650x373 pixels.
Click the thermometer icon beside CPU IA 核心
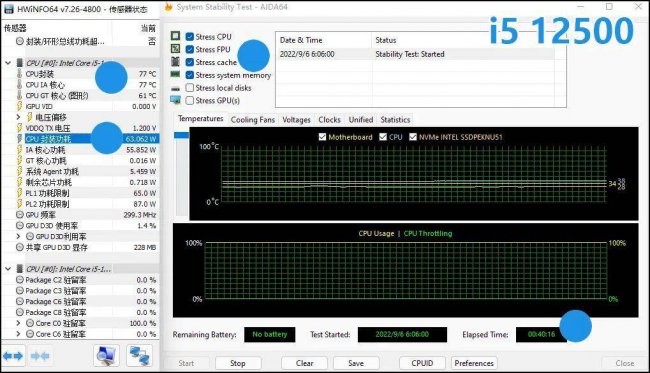(19, 85)
